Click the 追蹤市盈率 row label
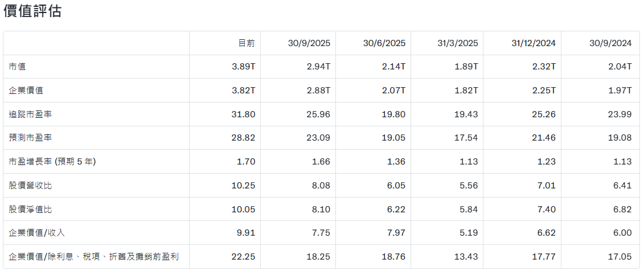The height and width of the screenshot is (271, 644). click(31, 114)
